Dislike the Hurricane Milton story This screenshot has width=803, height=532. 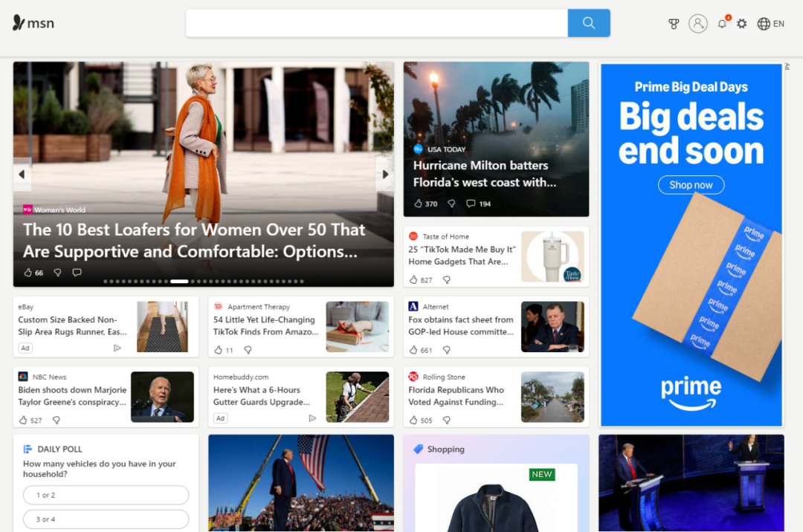tap(451, 204)
